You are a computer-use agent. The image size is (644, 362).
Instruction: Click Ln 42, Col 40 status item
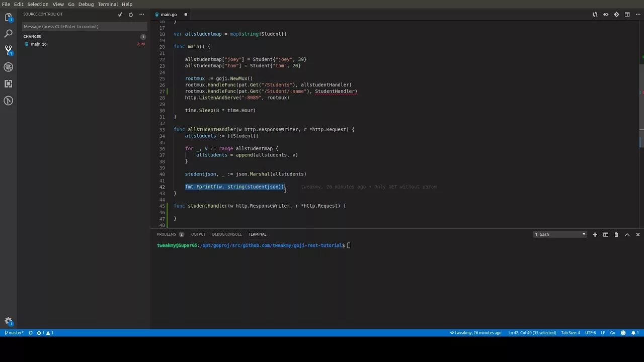pos(532,333)
